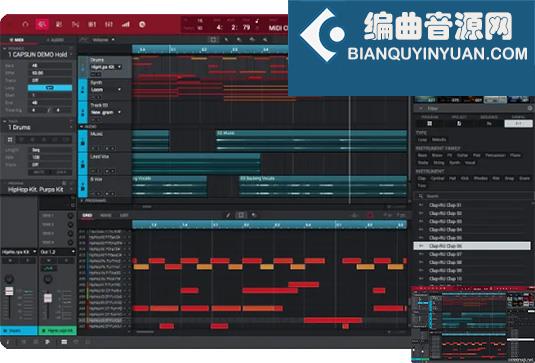Click the red circular icon in grid editor toolbar

pyautogui.click(x=370, y=215)
